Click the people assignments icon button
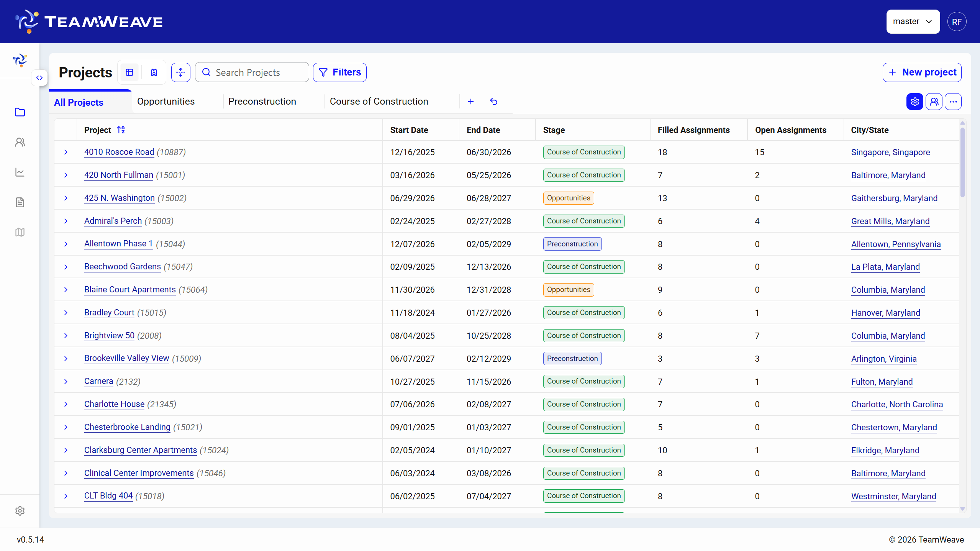This screenshot has height=551, width=980. point(934,102)
